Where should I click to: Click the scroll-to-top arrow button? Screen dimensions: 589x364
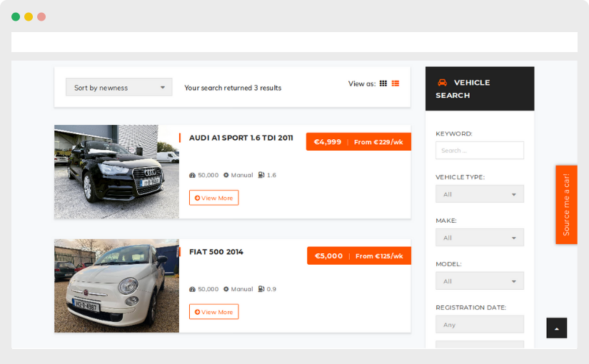[556, 328]
